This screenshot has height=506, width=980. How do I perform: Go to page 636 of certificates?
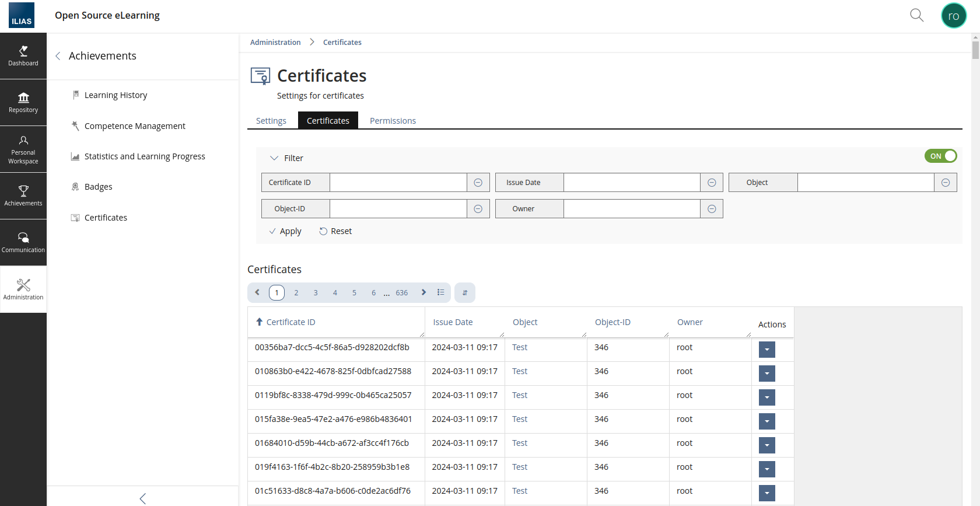tap(402, 293)
